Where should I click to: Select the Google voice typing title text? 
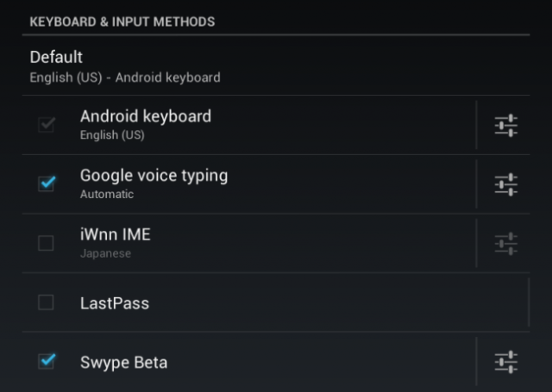(154, 176)
